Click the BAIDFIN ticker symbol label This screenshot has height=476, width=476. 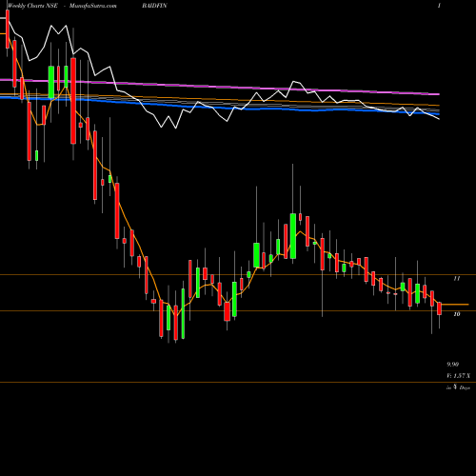[x=154, y=6]
